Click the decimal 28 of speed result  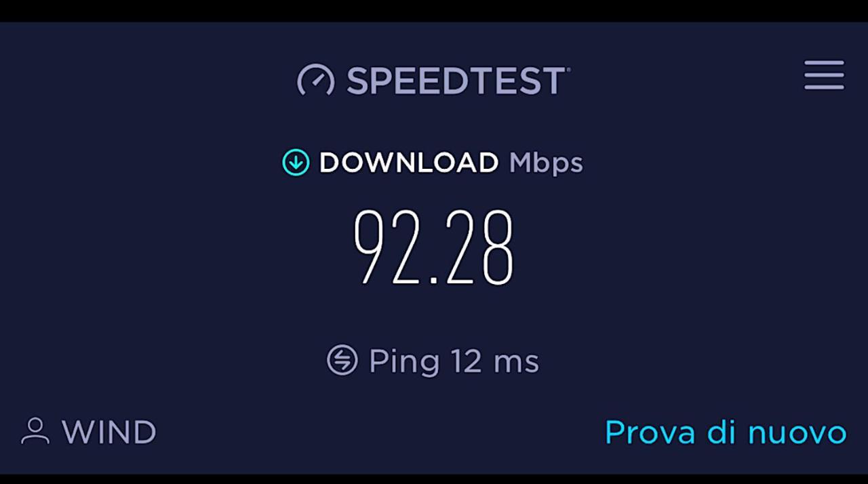coord(478,247)
